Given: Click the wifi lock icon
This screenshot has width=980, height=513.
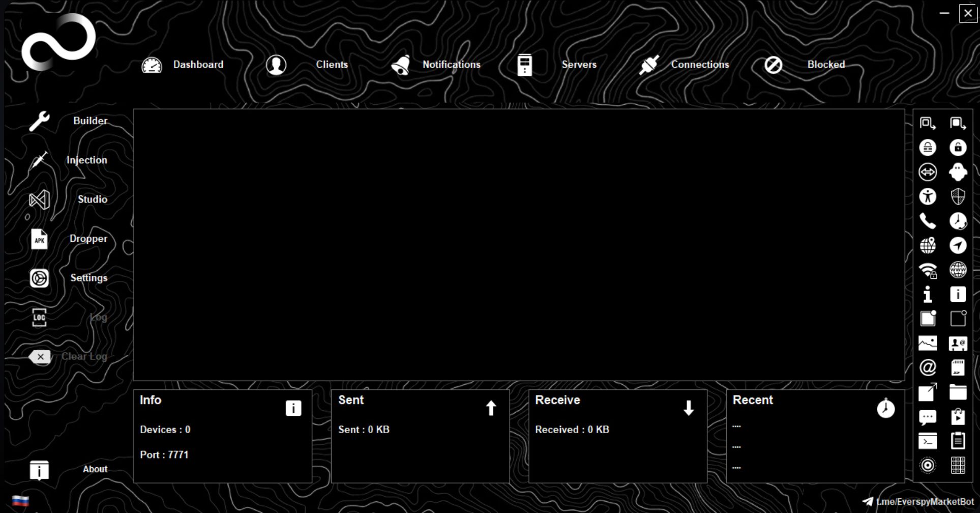Looking at the screenshot, I should pyautogui.click(x=928, y=270).
